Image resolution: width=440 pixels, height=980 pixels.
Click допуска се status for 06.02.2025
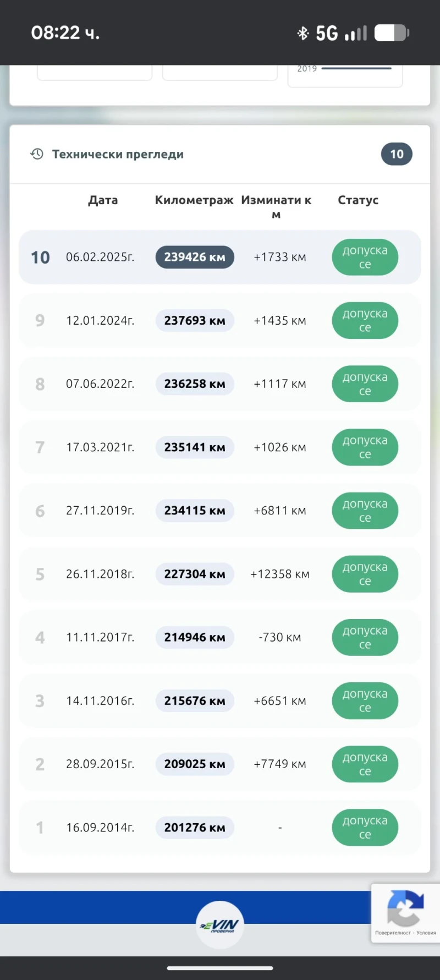365,257
